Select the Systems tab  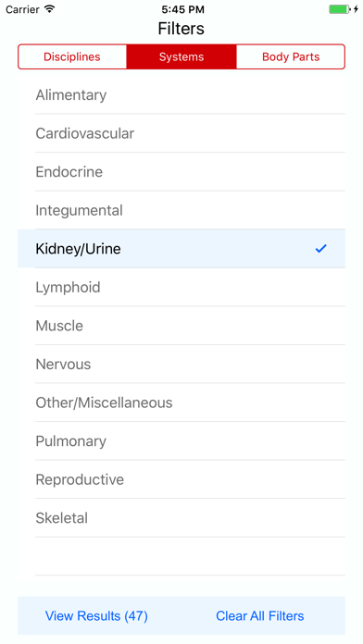pyautogui.click(x=181, y=56)
